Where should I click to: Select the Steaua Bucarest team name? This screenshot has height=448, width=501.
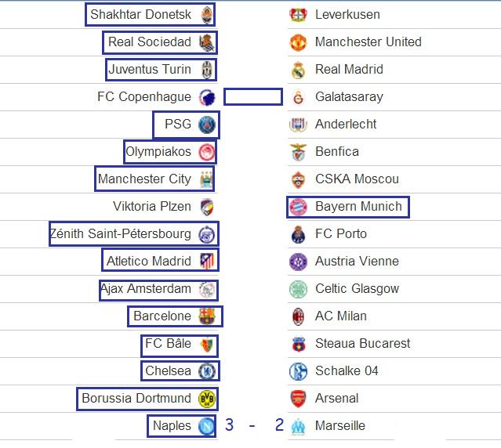[x=363, y=344]
